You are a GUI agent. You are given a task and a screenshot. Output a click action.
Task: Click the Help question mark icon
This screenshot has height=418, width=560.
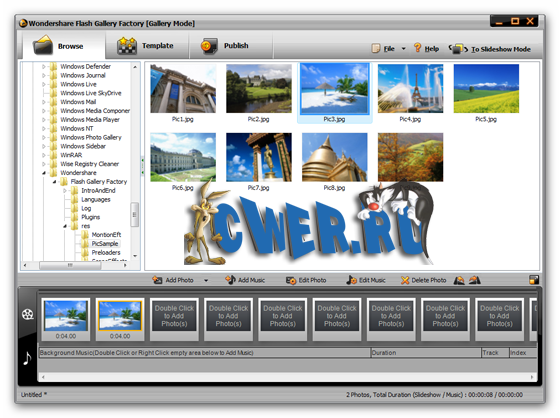pyautogui.click(x=417, y=48)
